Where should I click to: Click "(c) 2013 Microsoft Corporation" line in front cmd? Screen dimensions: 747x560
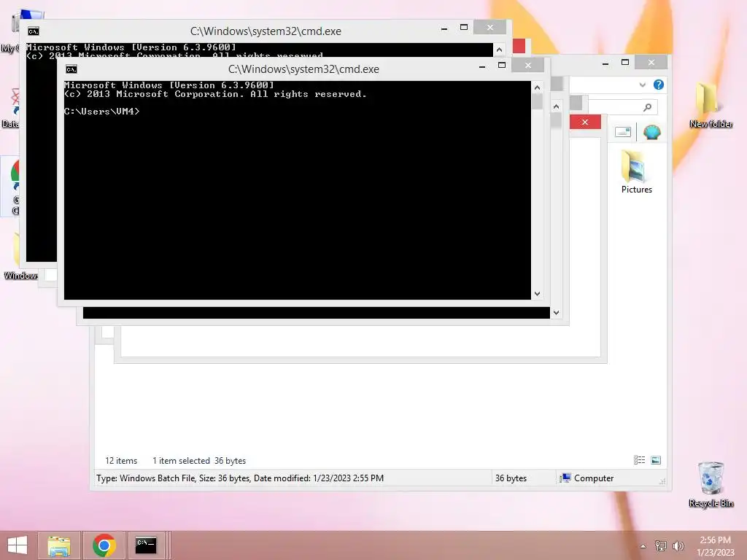point(215,94)
